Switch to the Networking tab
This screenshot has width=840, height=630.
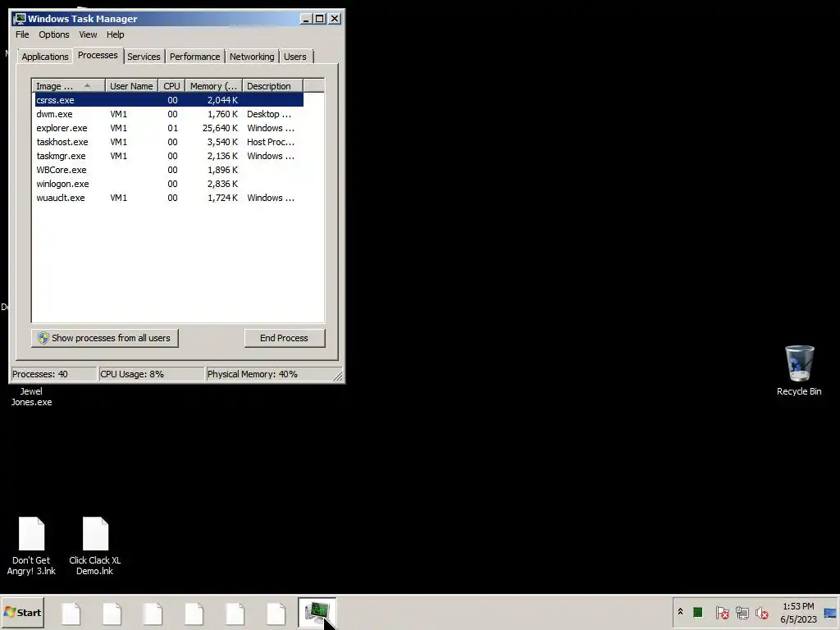point(252,57)
